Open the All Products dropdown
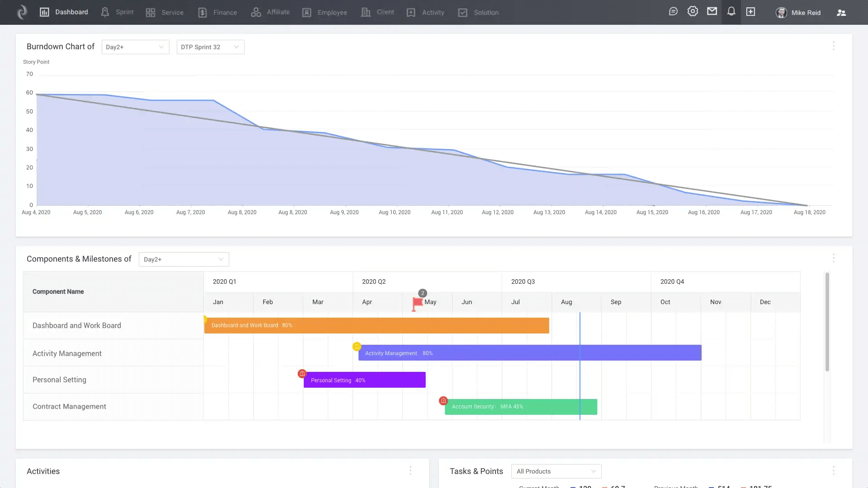Viewport: 868px width, 488px height. point(556,471)
